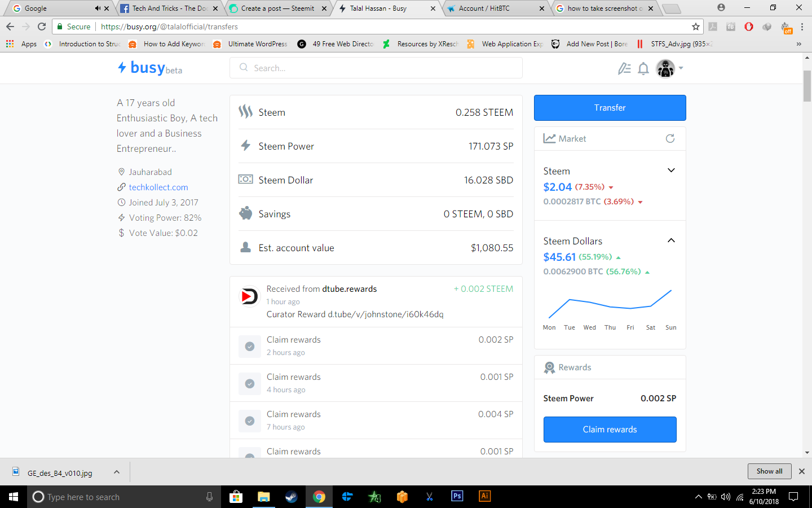The height and width of the screenshot is (508, 812).
Task: Show hidden system tray icons
Action: pos(698,497)
